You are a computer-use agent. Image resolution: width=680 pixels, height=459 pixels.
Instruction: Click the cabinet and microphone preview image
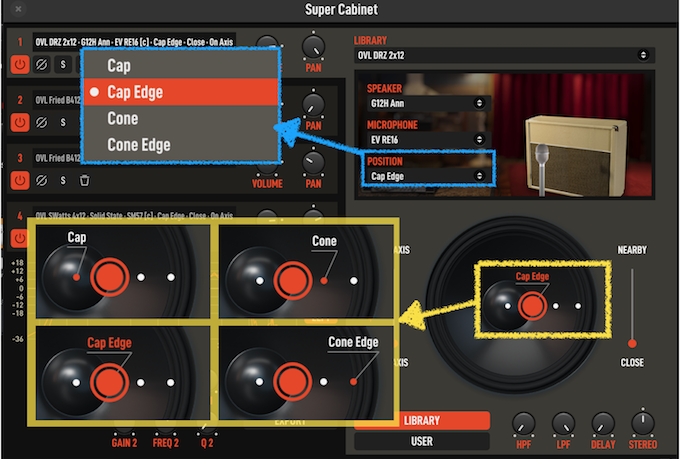coord(574,135)
